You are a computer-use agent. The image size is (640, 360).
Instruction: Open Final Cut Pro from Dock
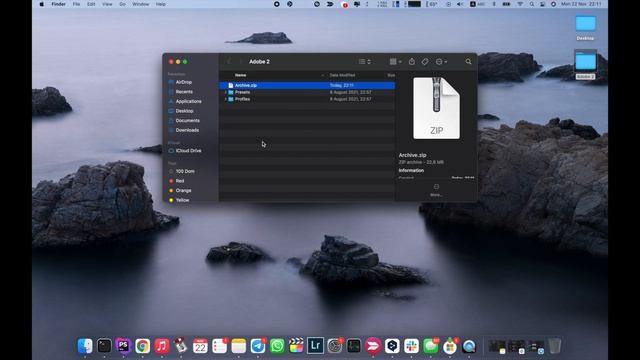296,346
